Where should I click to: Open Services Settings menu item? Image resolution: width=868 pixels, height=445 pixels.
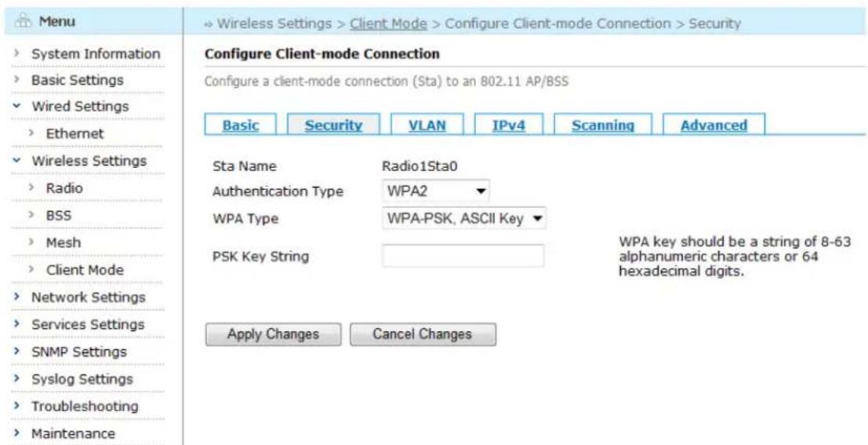coord(88,324)
